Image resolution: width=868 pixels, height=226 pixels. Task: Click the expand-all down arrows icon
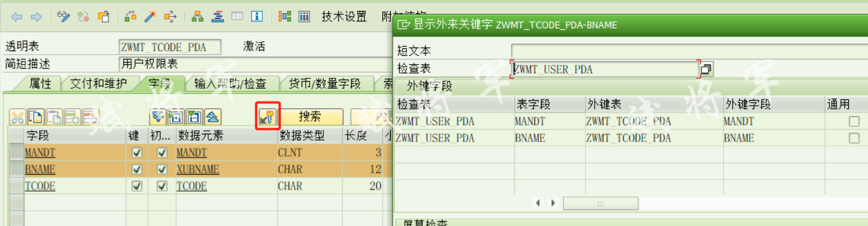click(x=157, y=117)
